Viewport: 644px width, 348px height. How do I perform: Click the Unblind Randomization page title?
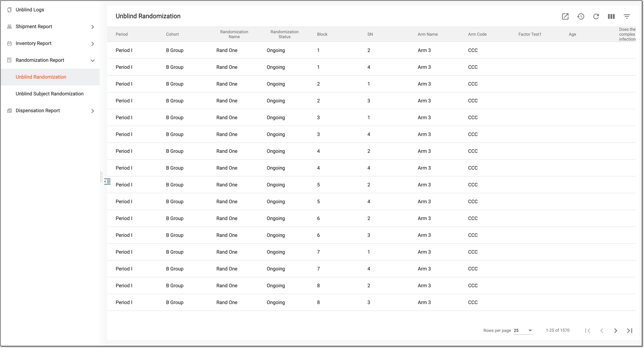click(148, 16)
